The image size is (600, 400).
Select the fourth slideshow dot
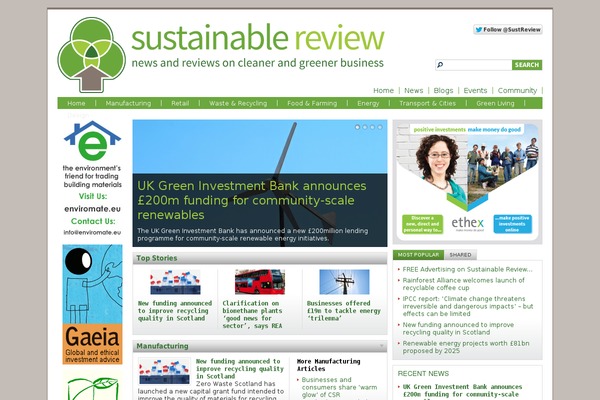[380, 127]
